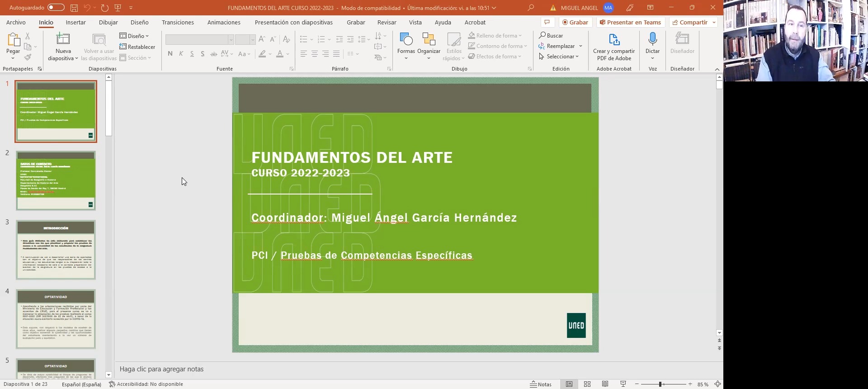868x389 pixels.
Task: Open the Reemplazar dropdown arrow
Action: point(580,46)
